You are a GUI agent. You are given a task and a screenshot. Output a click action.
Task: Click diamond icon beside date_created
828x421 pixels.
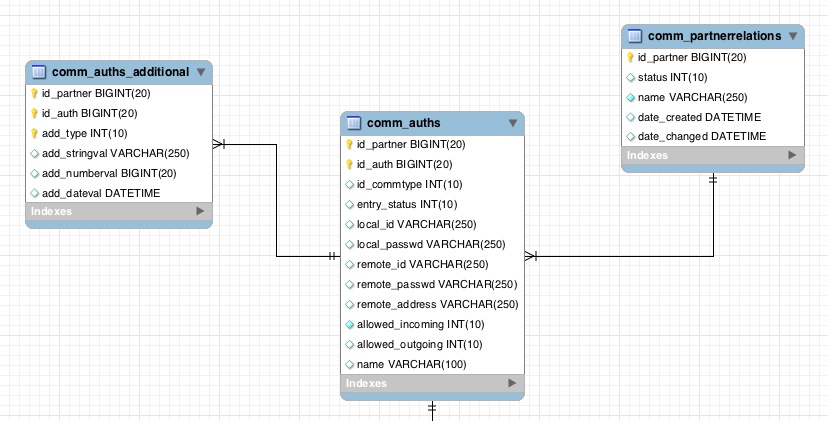pos(631,117)
